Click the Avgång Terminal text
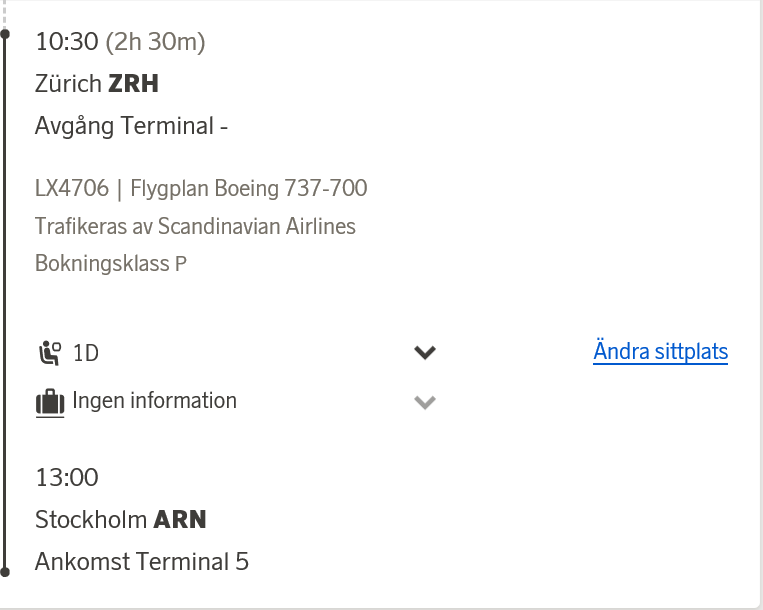 coord(132,126)
